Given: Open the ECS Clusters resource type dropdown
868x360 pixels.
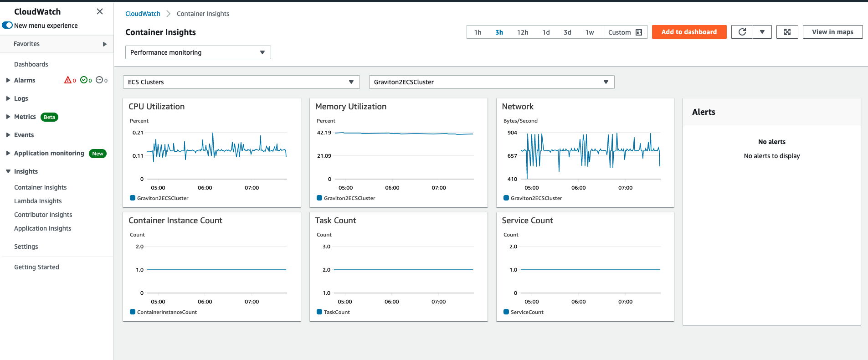Looking at the screenshot, I should pos(241,82).
